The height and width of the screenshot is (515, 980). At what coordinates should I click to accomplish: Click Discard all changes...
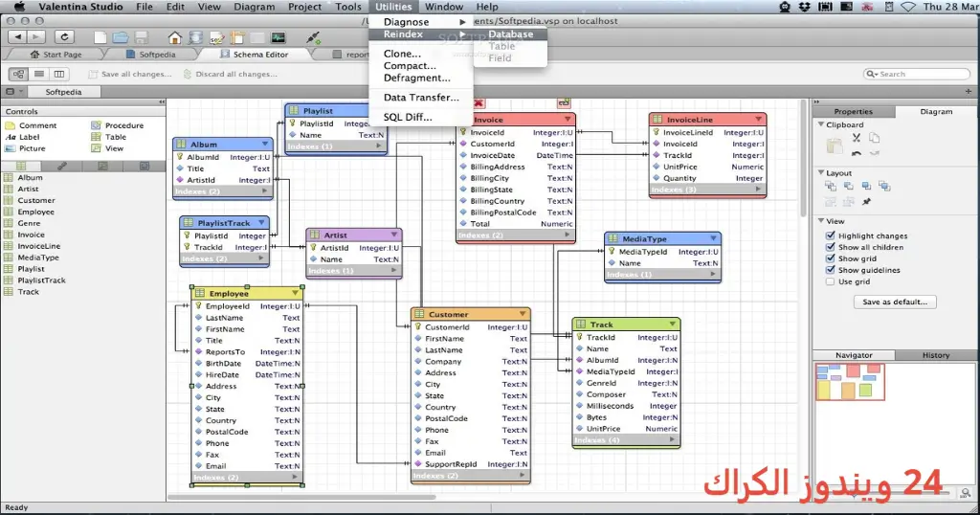230,74
